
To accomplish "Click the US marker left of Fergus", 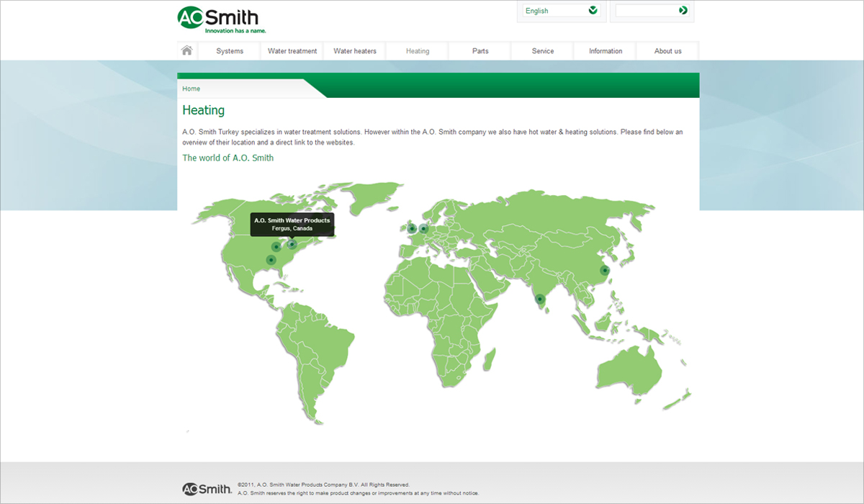I will click(x=276, y=247).
